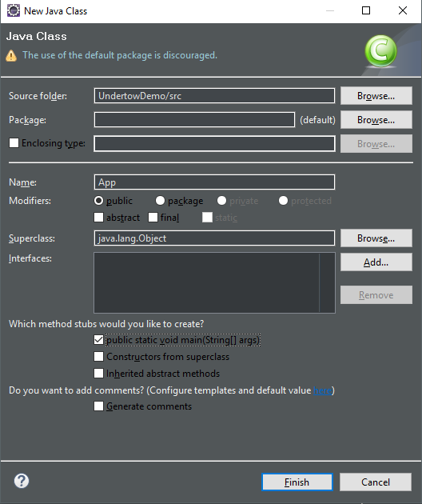422x504 pixels.
Task: Click into the Package text field
Action: tap(195, 120)
